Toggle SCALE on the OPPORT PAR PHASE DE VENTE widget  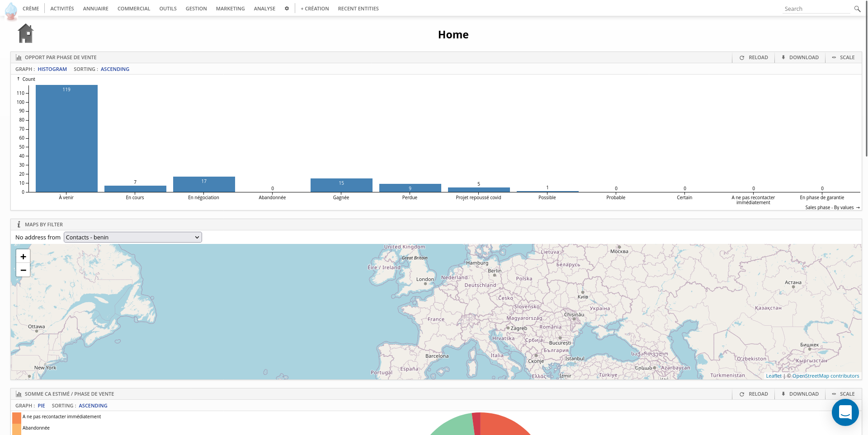844,57
